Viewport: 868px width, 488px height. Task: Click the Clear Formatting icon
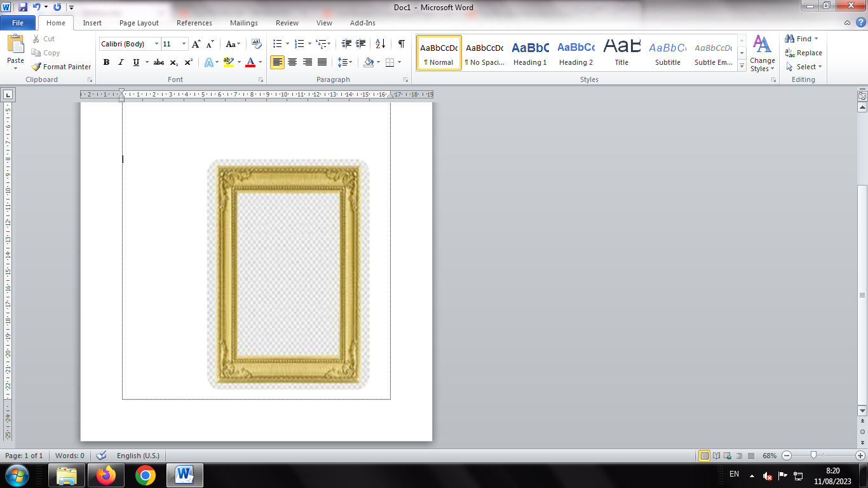(x=257, y=44)
